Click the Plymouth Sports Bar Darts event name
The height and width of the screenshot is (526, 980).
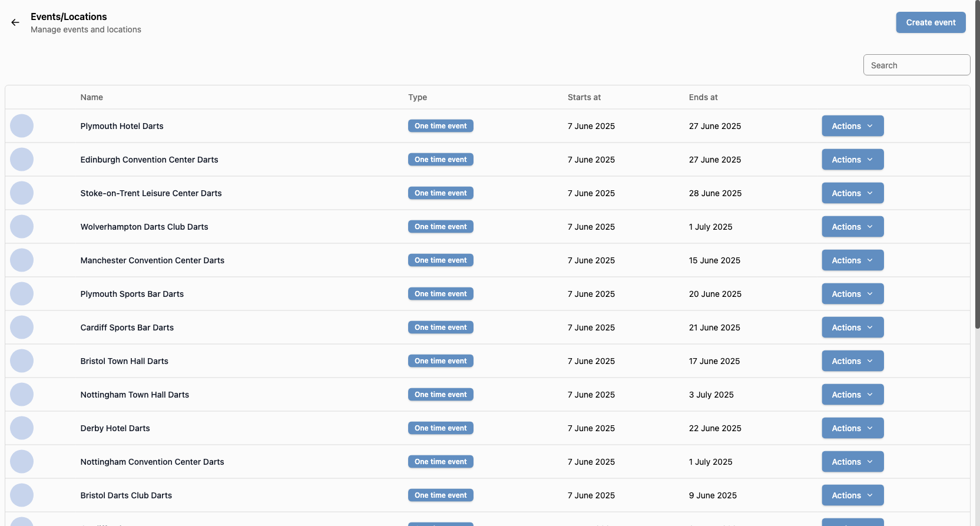coord(132,294)
